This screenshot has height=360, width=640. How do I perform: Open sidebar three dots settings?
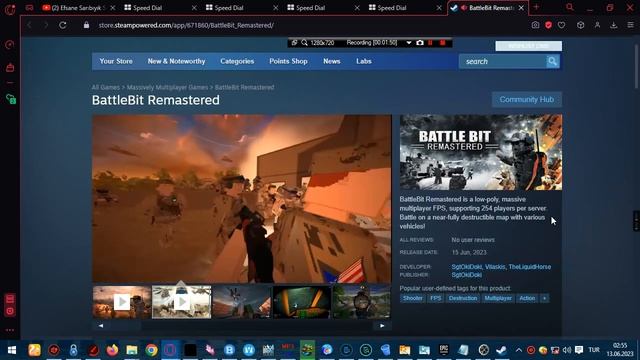[10, 330]
